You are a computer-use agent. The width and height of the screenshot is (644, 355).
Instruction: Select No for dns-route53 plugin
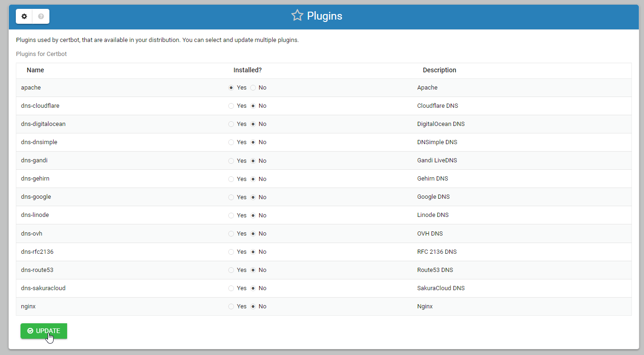click(253, 270)
